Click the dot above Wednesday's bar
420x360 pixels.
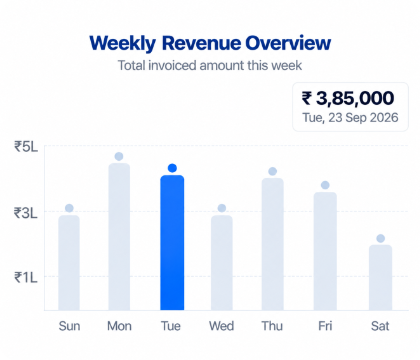point(222,208)
